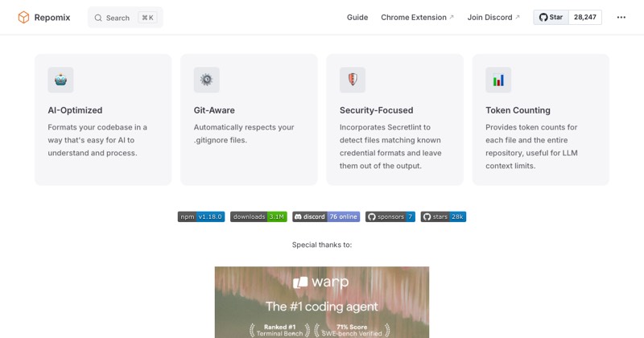Open the sponsors 7 badge

(390, 216)
